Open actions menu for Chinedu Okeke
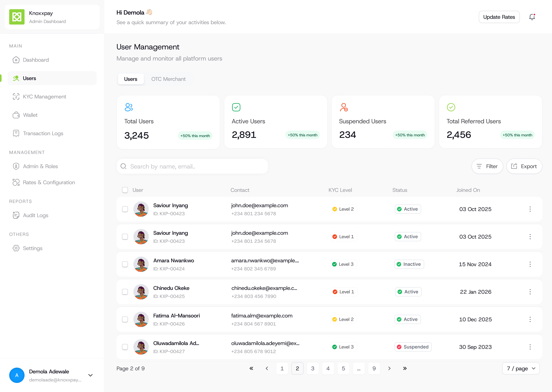The height and width of the screenshot is (392, 552). coord(530,292)
